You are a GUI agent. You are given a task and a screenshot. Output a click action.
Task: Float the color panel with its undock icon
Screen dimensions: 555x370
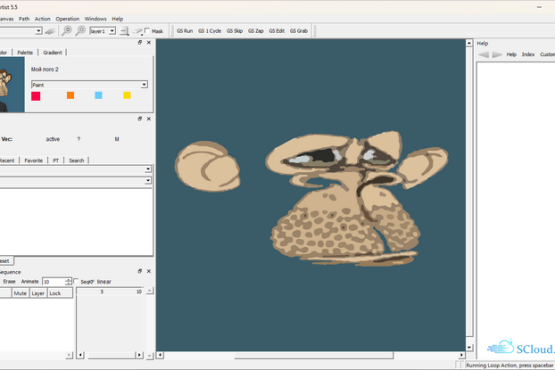(140, 42)
